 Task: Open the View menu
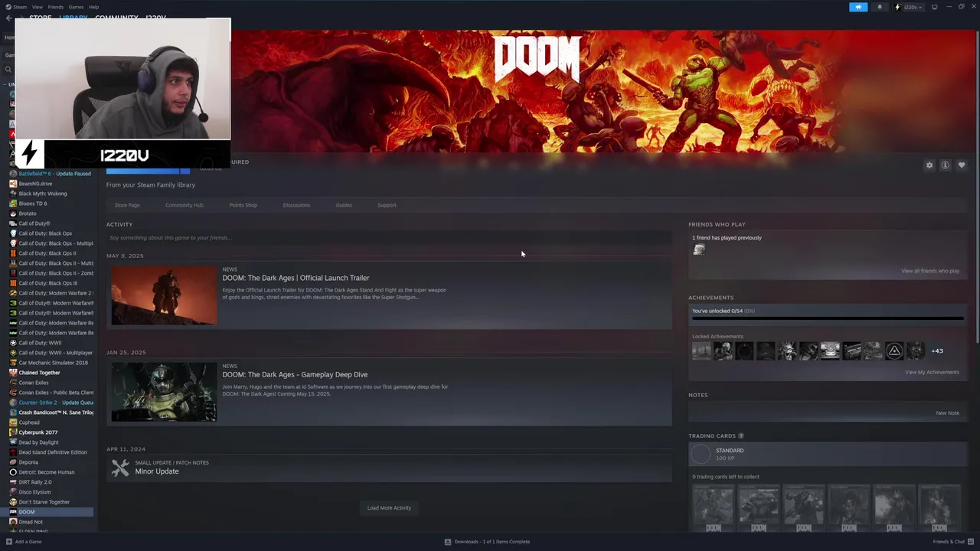click(37, 7)
